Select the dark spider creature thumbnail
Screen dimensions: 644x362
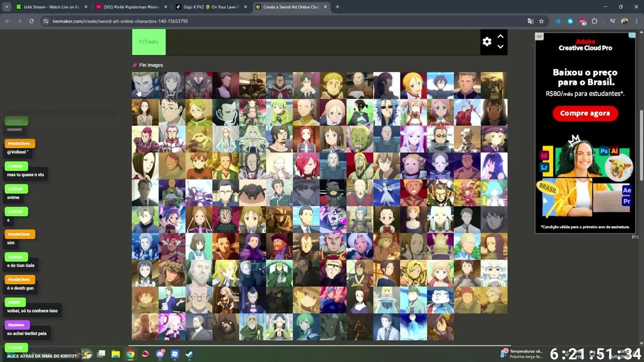253,193
